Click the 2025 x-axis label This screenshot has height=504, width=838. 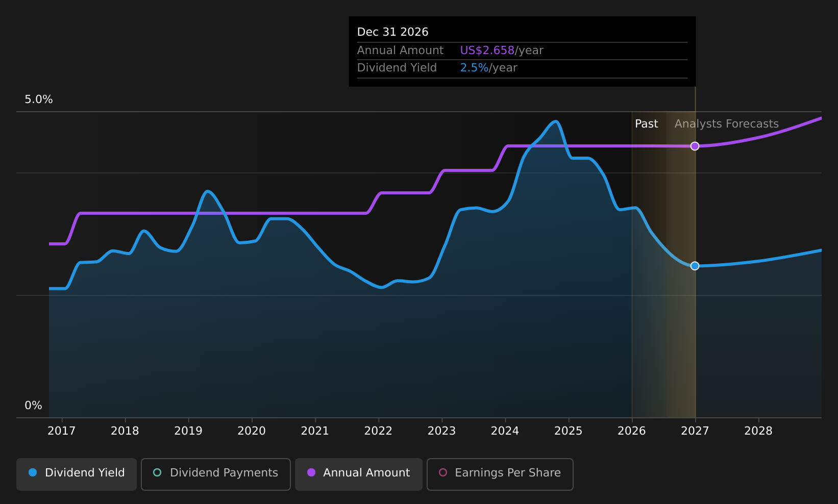tap(569, 431)
